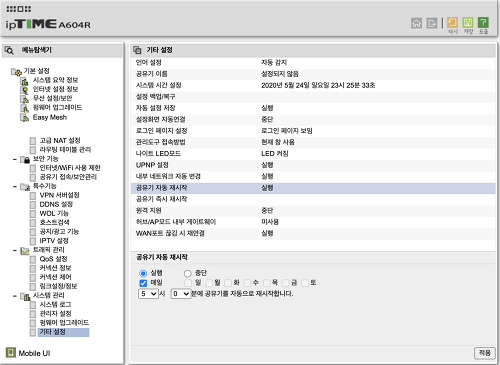500x365 pixels.
Task: Toggle the 토 (Saturday) checkbox
Action: [x=305, y=283]
